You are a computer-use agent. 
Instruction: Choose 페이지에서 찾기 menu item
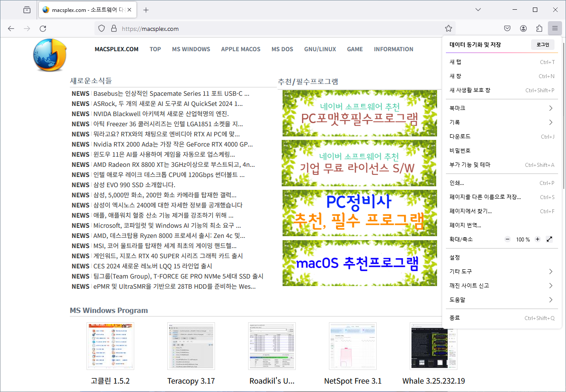(502, 211)
